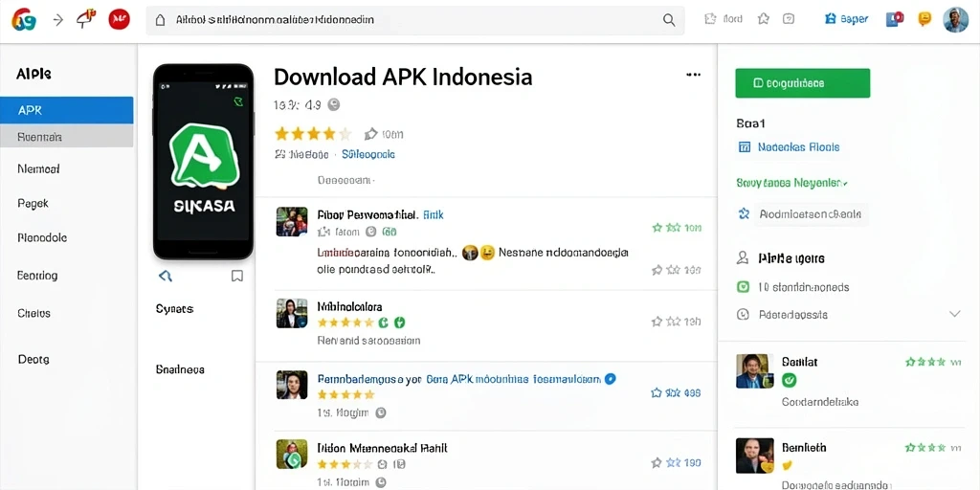The height and width of the screenshot is (490, 980).
Task: Click the 'Plrlite igeire' heading
Action: 791,258
